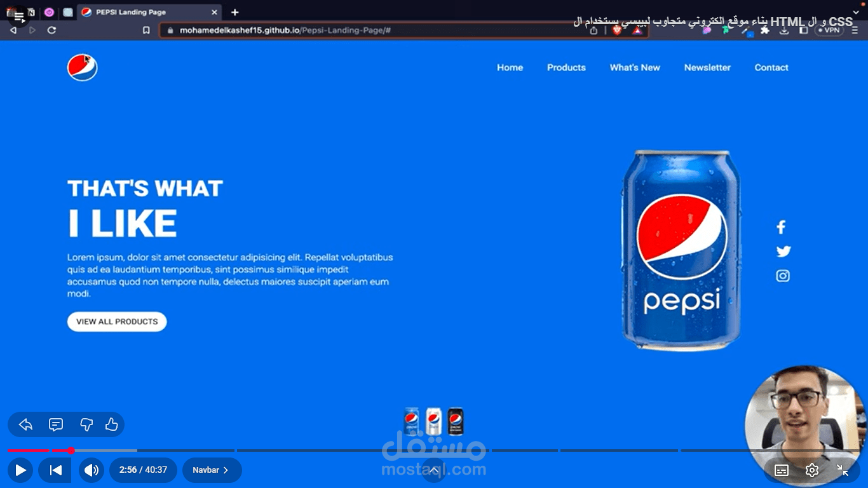Click the share arrow icon
Viewport: 868px width, 488px height.
point(25,424)
